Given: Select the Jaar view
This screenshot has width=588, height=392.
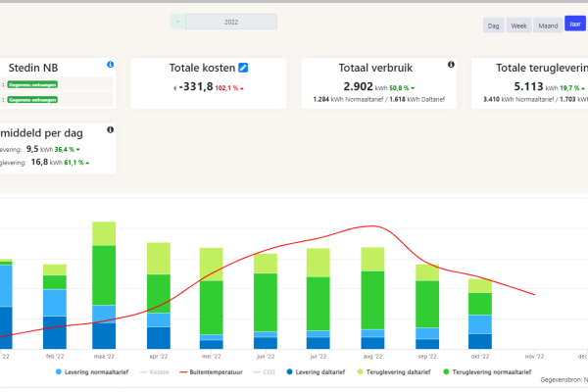Looking at the screenshot, I should (x=575, y=25).
